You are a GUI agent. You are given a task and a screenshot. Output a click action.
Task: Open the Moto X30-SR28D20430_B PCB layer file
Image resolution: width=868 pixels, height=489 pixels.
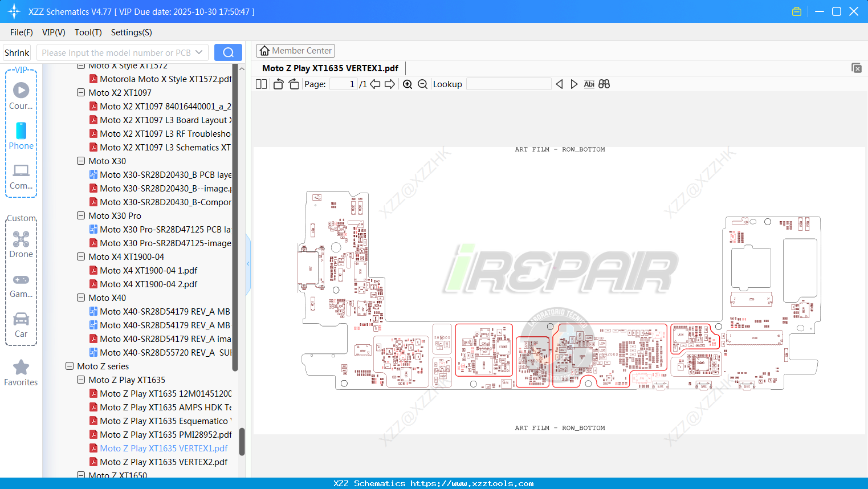pos(160,175)
